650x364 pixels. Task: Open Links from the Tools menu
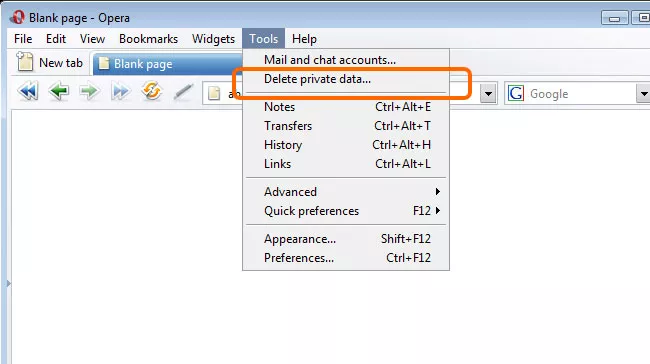coord(346,164)
